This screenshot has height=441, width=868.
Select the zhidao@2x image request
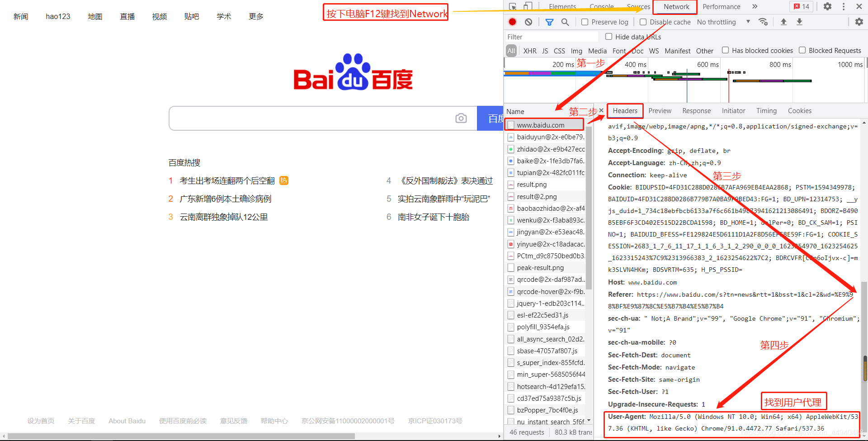pos(545,149)
